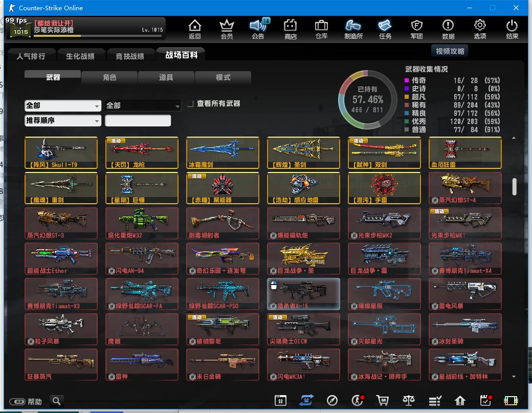Viewport: 532px width, 413px height.
Task: Click the weapon list scrollbar thumb
Action: tap(514, 187)
